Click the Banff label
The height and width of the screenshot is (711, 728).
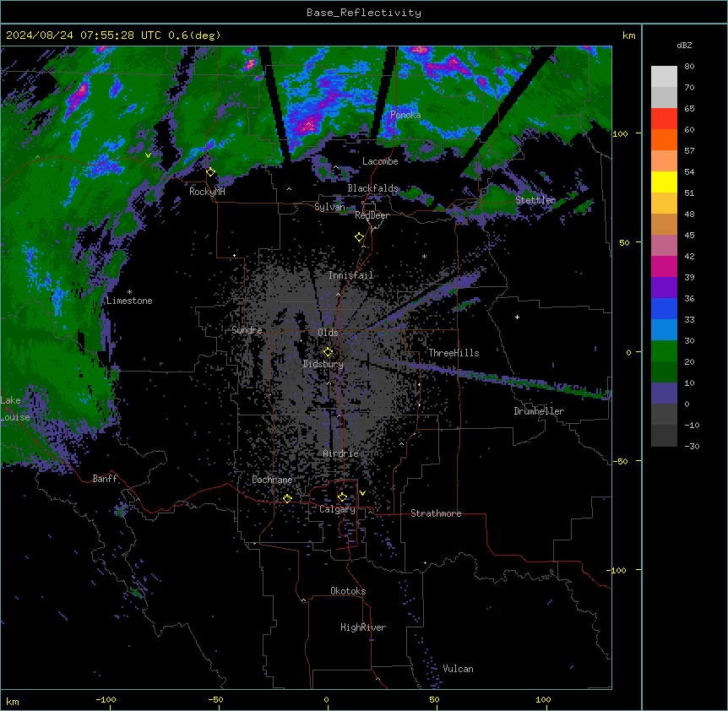(x=105, y=479)
